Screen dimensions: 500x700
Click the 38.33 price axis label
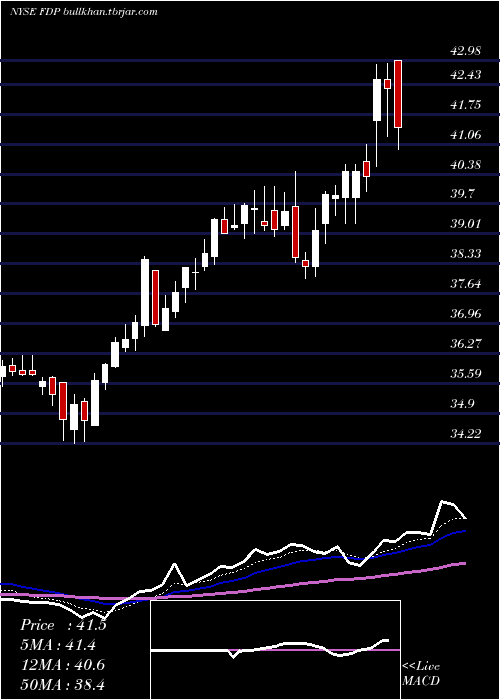click(466, 254)
